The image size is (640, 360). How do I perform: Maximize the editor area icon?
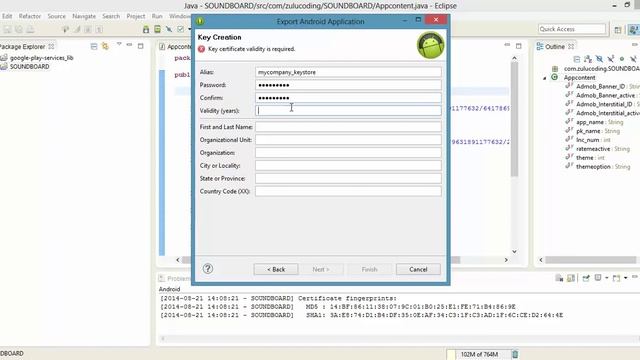point(518,46)
